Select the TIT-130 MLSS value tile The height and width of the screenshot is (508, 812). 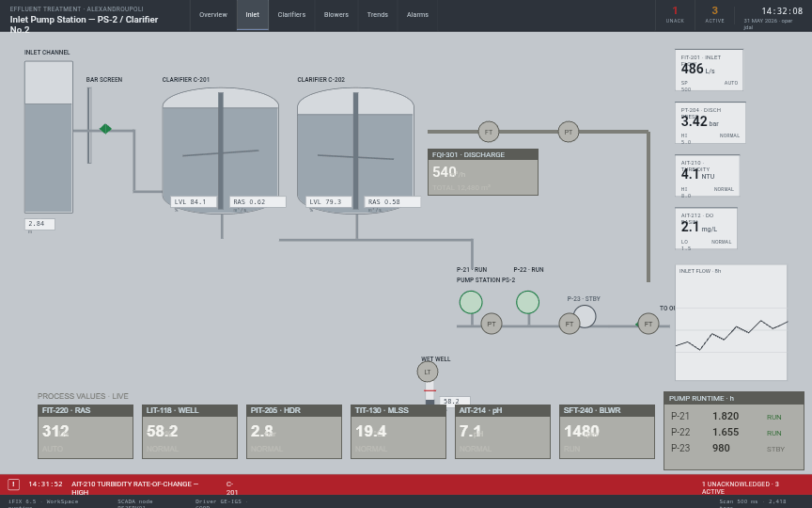point(398,432)
